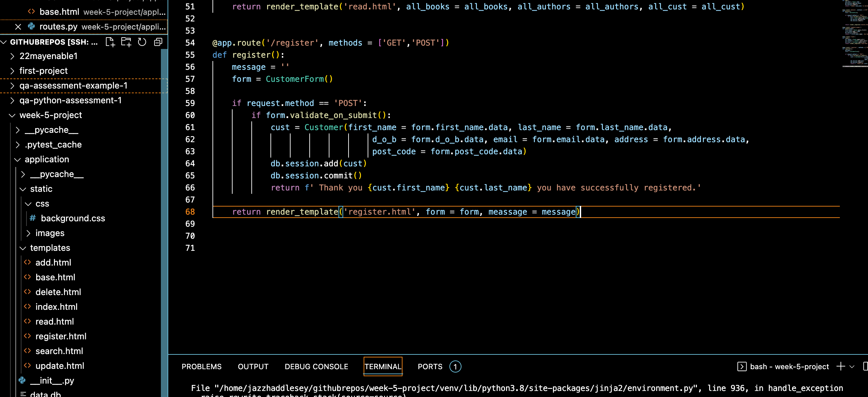Refresh the explorer with the refresh icon
The width and height of the screenshot is (868, 397).
point(142,42)
